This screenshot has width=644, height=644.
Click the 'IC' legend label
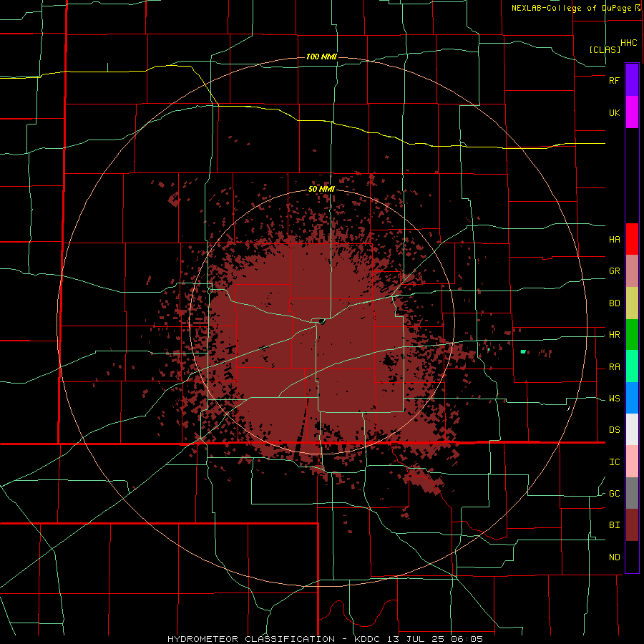(614, 462)
